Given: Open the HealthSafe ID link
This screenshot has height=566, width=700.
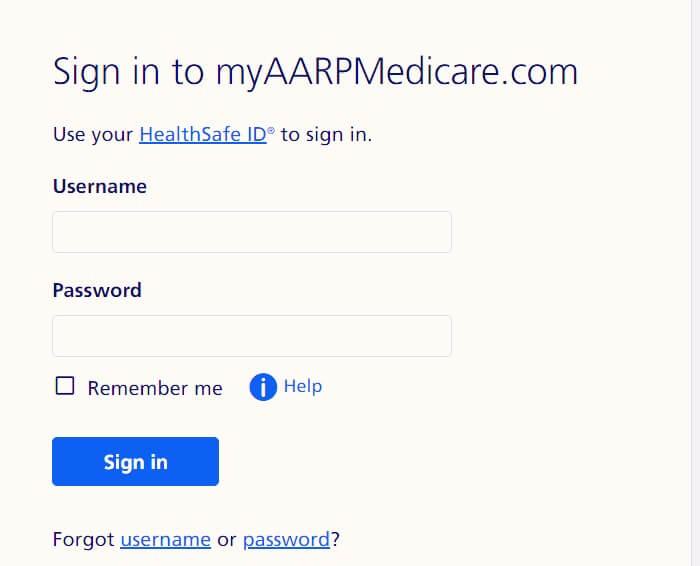Looking at the screenshot, I should pyautogui.click(x=203, y=134).
